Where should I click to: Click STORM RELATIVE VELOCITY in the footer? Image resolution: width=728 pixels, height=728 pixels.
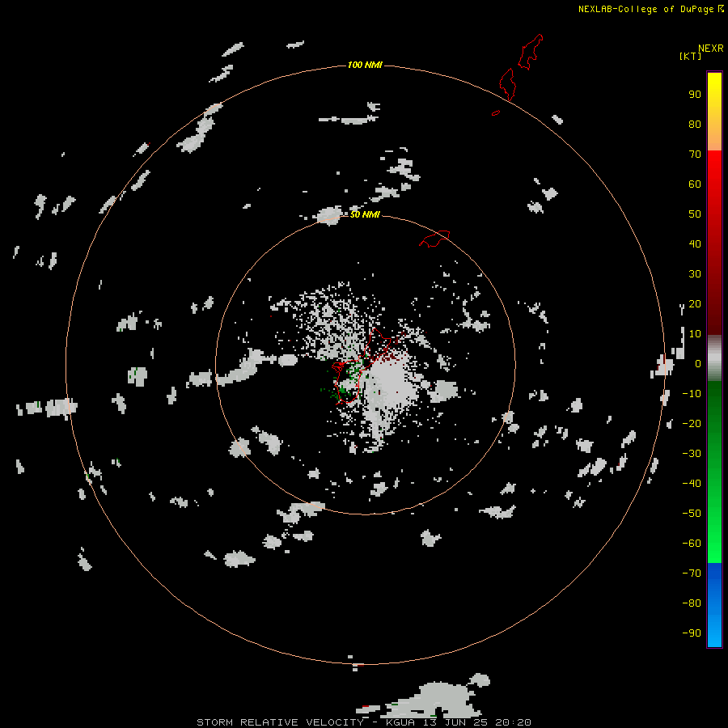click(280, 722)
